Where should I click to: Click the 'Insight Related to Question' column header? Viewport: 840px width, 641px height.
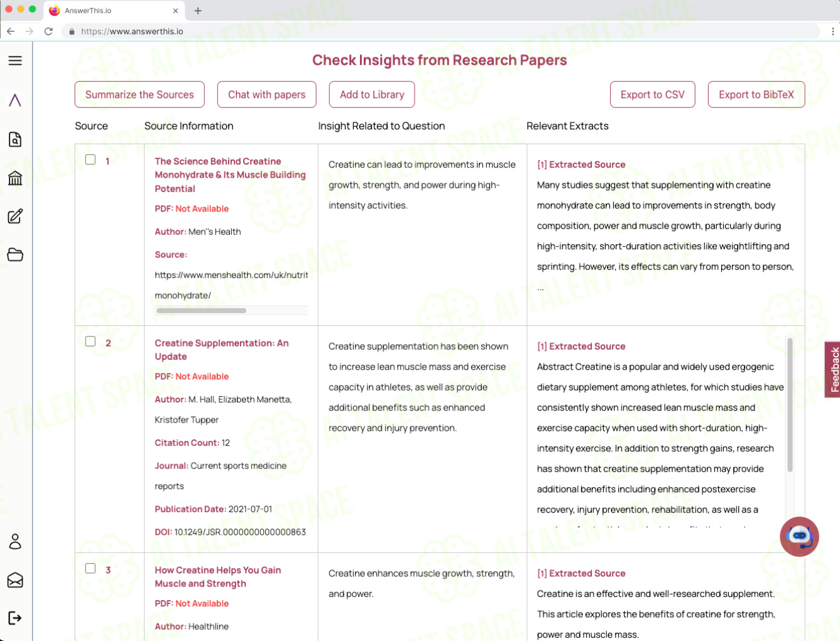pos(381,126)
